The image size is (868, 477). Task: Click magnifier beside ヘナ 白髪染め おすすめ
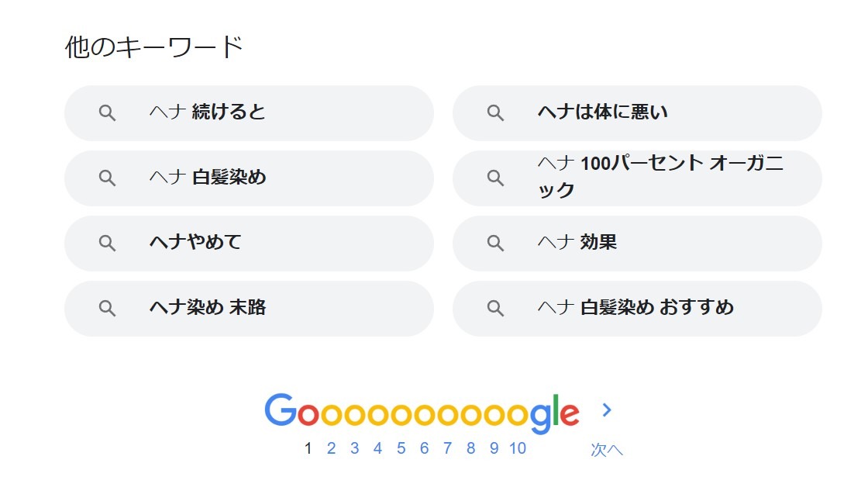tap(495, 309)
